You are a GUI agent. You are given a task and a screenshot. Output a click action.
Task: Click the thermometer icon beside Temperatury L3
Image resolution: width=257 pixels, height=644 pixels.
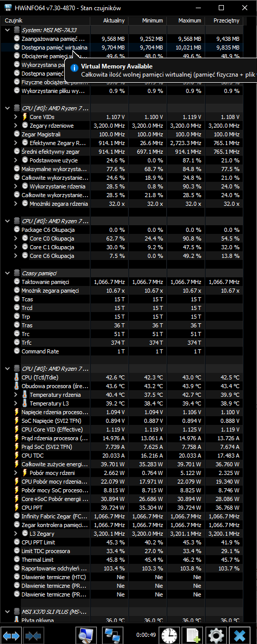click(x=24, y=403)
